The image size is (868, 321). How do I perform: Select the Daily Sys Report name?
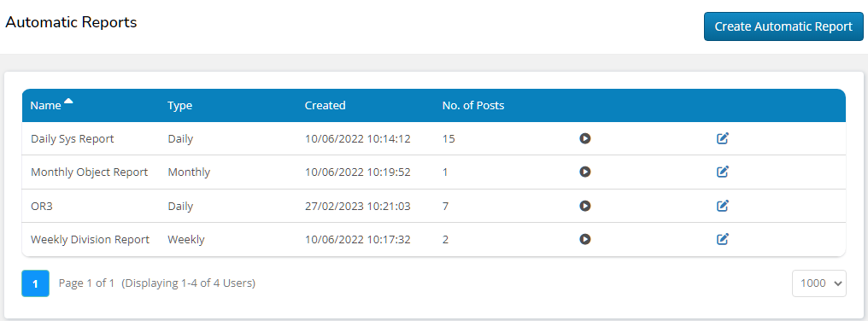tap(72, 138)
